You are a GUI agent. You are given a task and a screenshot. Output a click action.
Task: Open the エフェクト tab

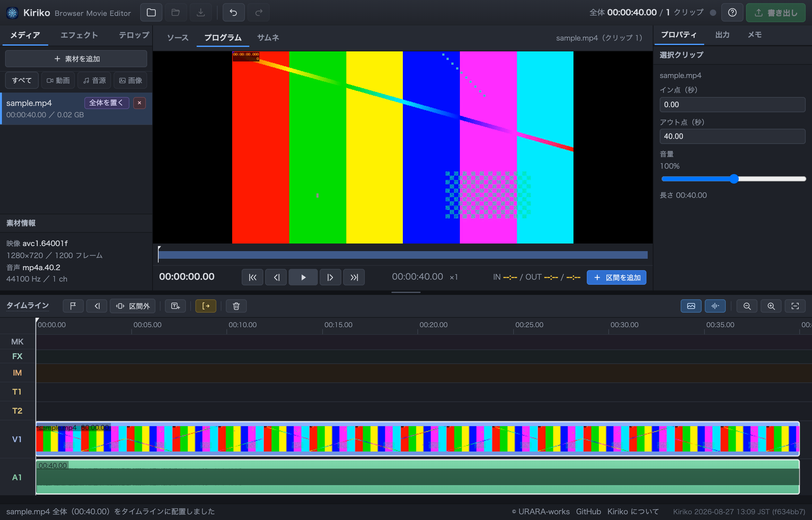(79, 35)
